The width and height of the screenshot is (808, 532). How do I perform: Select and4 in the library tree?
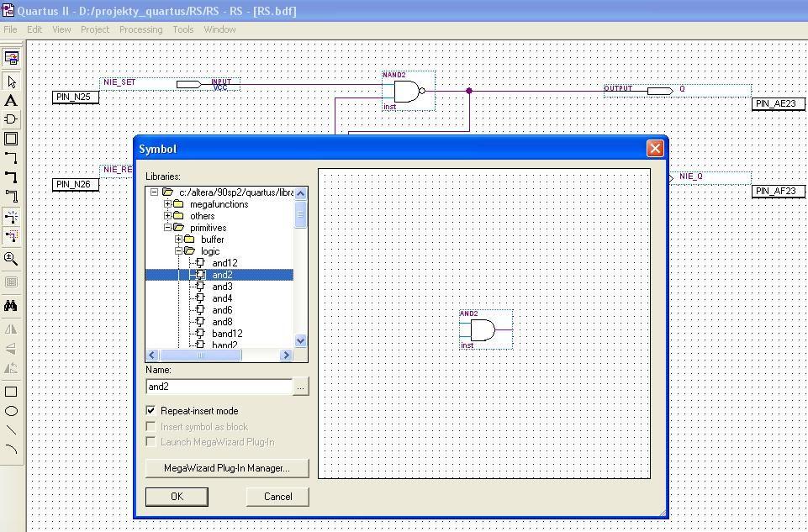[x=222, y=298]
